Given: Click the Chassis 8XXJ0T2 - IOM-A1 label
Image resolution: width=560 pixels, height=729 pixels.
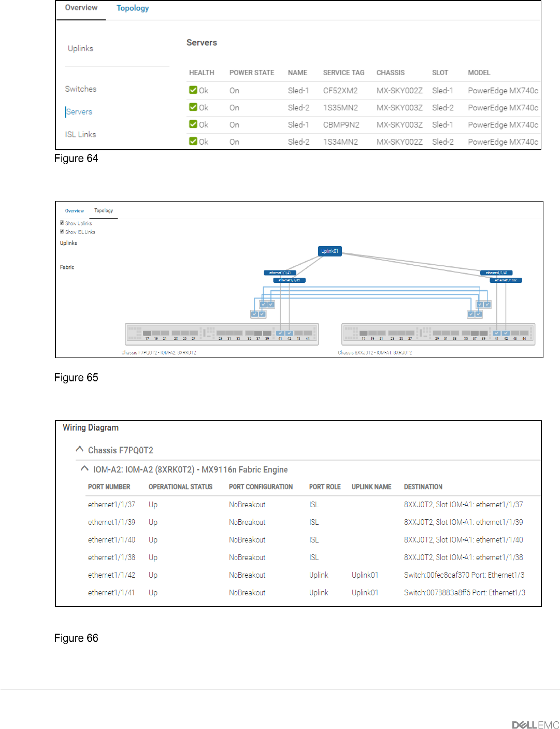Looking at the screenshot, I should pyautogui.click(x=375, y=353).
